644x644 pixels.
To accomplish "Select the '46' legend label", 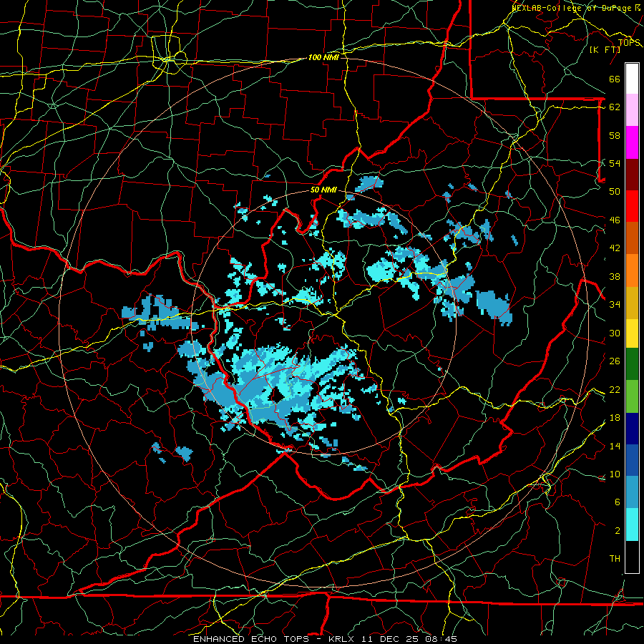I will point(615,220).
